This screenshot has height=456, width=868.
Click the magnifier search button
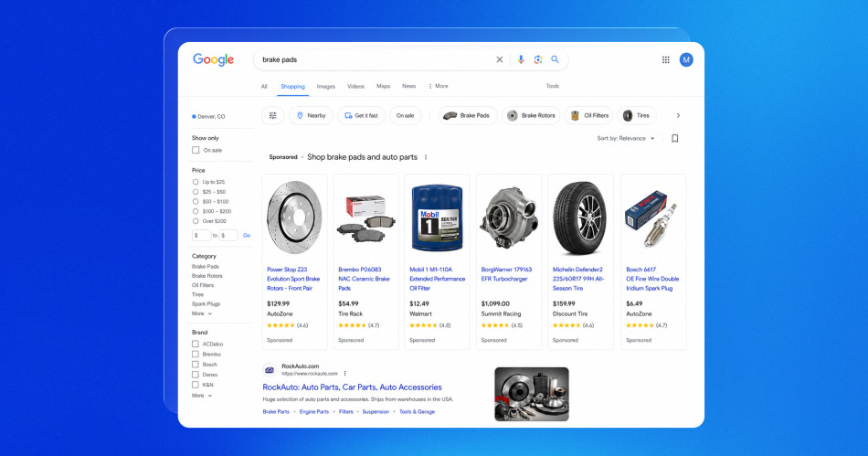tap(555, 59)
